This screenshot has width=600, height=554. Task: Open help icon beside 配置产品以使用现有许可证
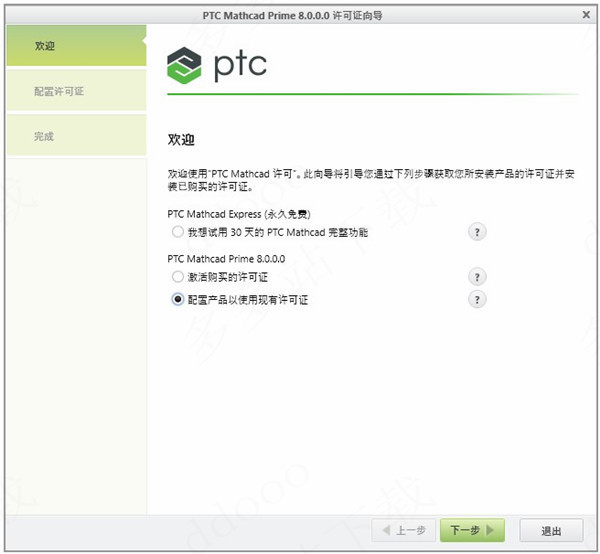(x=477, y=299)
